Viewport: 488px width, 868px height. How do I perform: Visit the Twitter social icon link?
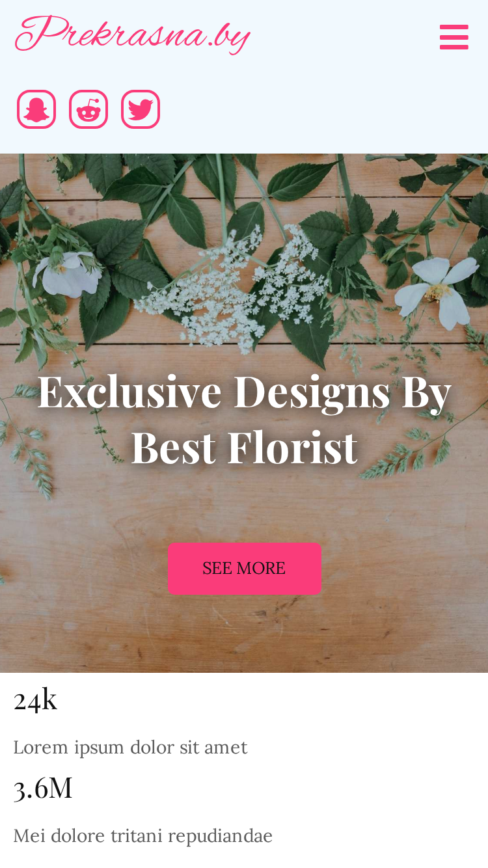click(141, 109)
